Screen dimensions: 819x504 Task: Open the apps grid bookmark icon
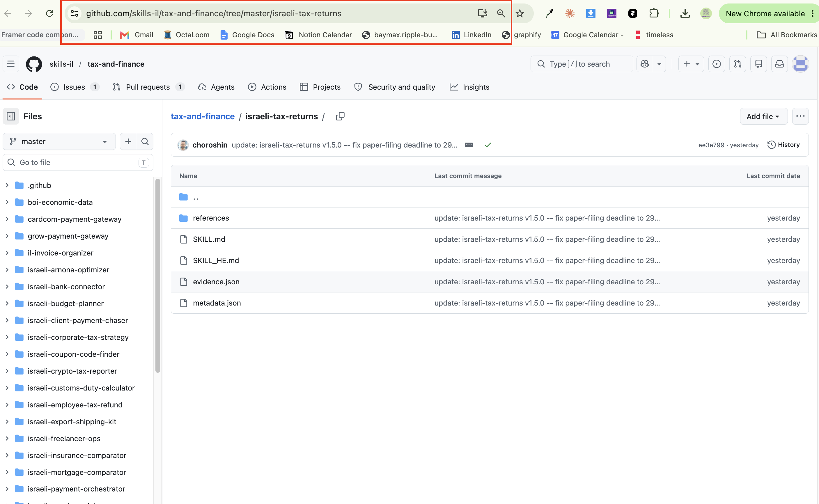pos(98,35)
